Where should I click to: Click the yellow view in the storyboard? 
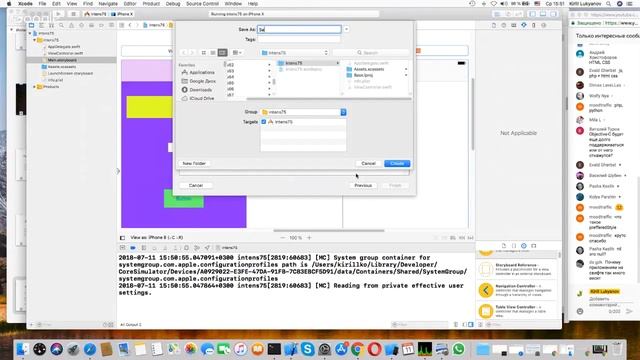click(x=149, y=107)
